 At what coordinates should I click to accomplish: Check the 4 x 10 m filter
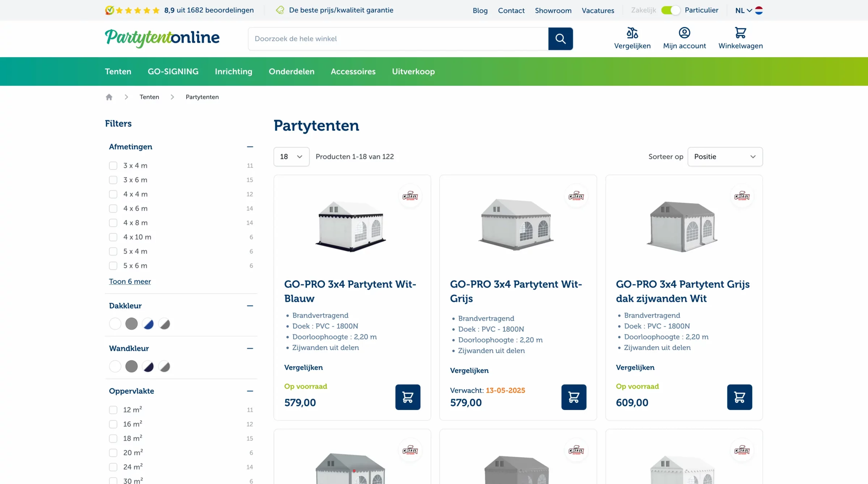[113, 237]
